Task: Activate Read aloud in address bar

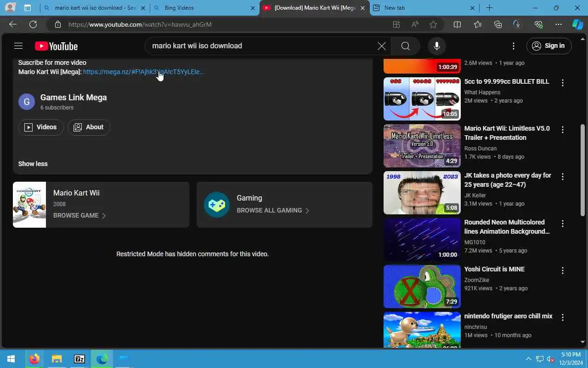Action: (415, 24)
